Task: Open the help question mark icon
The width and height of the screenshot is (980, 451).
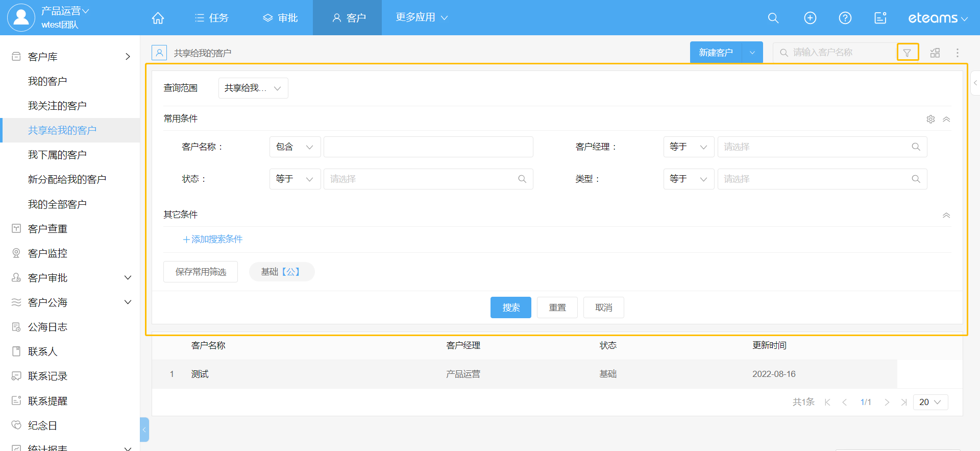Action: pos(845,18)
